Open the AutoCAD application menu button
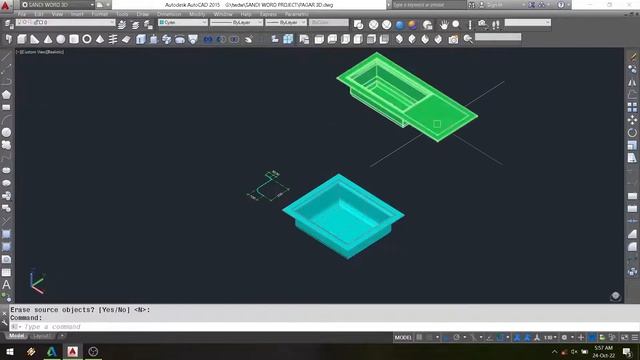The height and width of the screenshot is (360, 640). coord(6,5)
